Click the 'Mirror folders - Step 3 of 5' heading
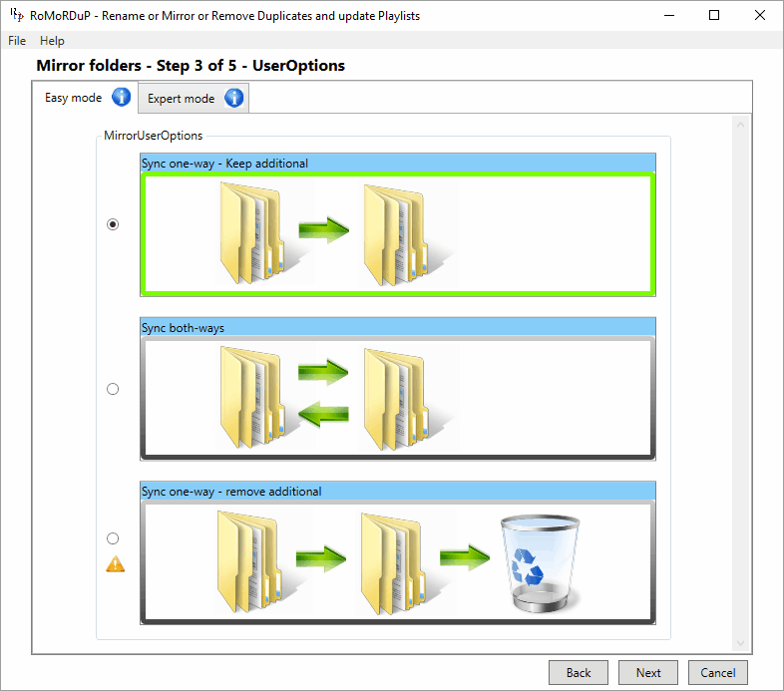 (x=191, y=66)
